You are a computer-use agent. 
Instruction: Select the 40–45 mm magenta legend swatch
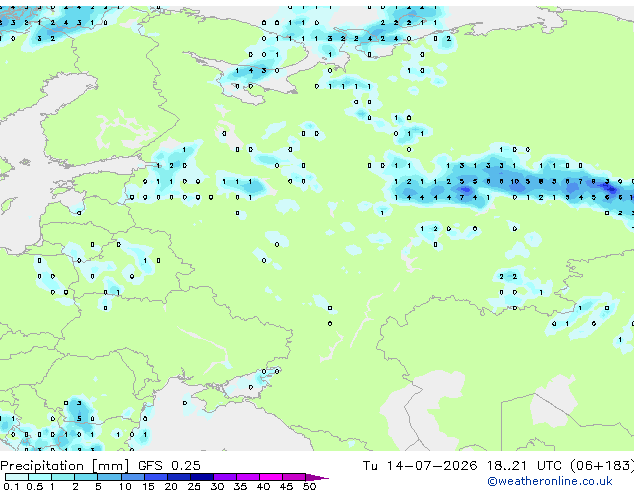pos(271,477)
